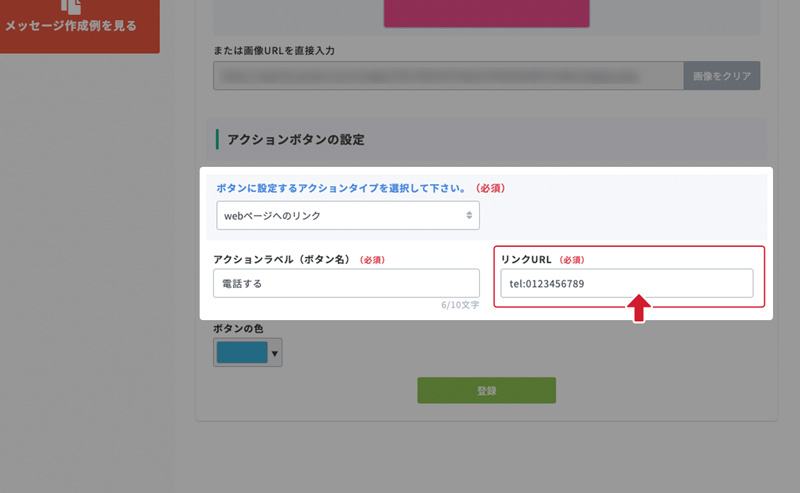
Task: Focus the リンクURL field with tel:0123456789
Action: pos(626,283)
